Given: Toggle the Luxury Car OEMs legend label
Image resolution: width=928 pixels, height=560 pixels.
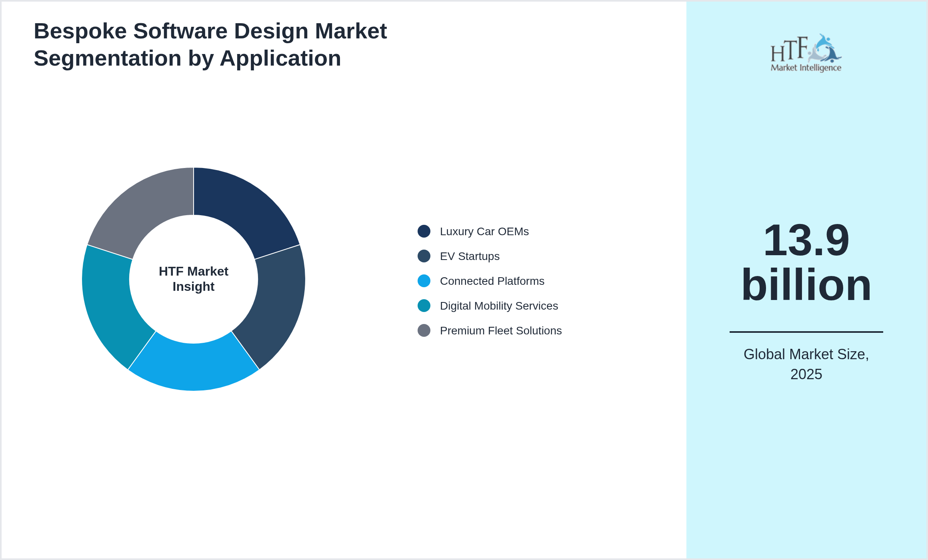Looking at the screenshot, I should 484,232.
